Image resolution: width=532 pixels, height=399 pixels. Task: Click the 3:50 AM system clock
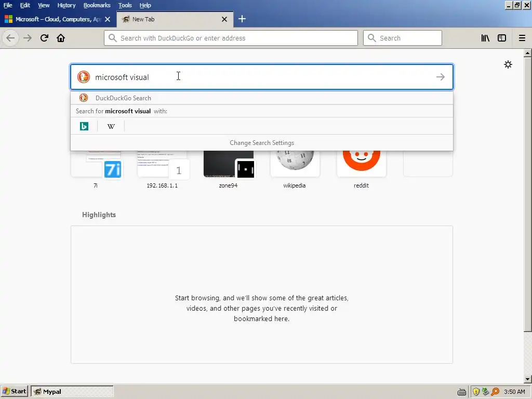click(x=514, y=392)
